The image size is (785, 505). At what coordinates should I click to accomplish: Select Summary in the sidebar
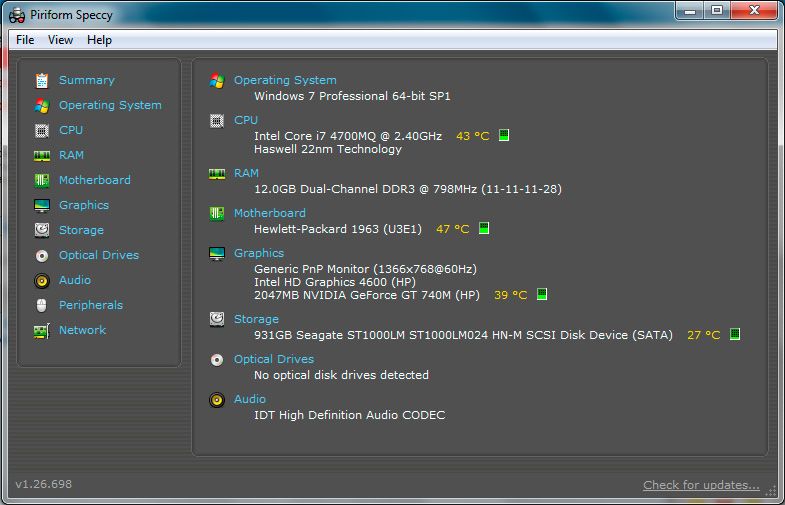click(87, 80)
